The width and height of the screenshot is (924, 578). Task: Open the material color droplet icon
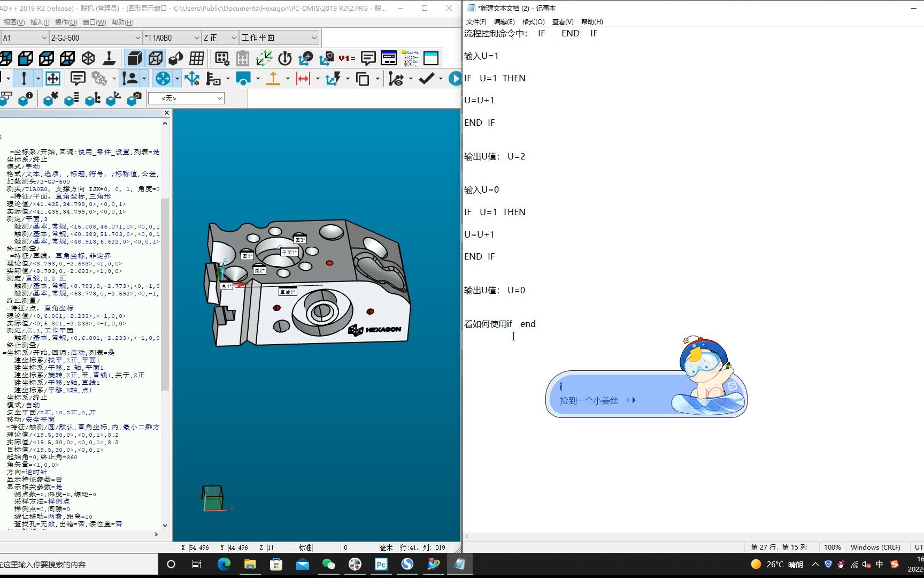(x=176, y=58)
